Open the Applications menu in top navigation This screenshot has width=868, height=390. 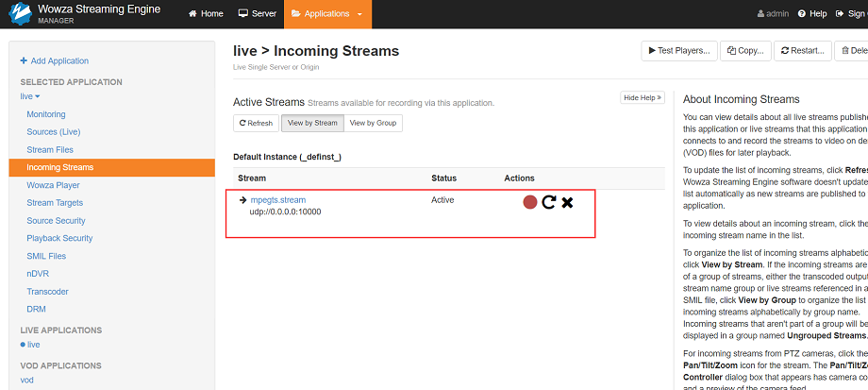click(327, 14)
